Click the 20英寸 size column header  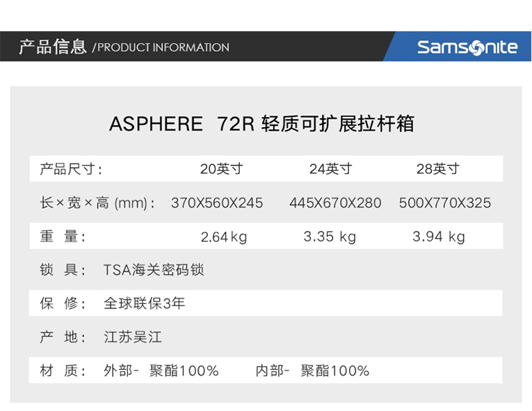point(221,169)
